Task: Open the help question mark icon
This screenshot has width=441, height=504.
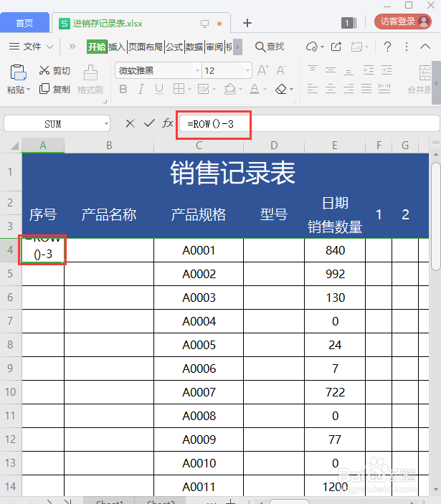Action: (x=388, y=47)
